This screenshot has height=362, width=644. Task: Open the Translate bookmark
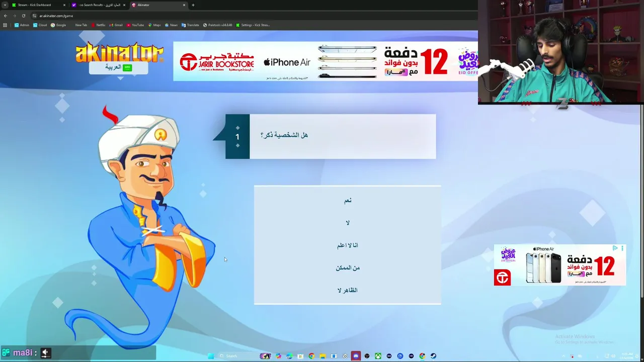pos(190,25)
